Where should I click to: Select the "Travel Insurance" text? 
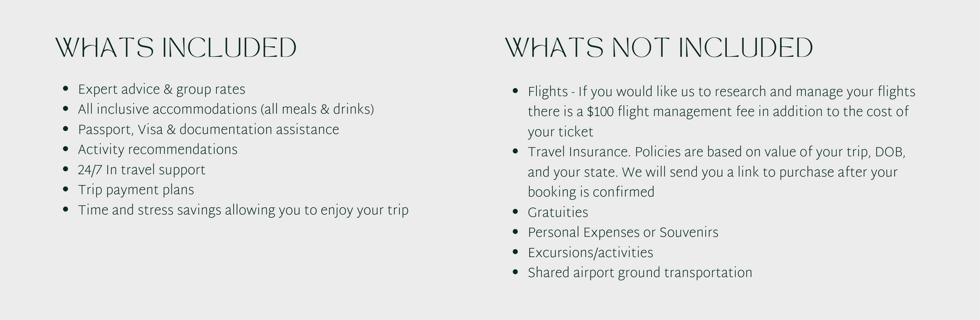578,152
